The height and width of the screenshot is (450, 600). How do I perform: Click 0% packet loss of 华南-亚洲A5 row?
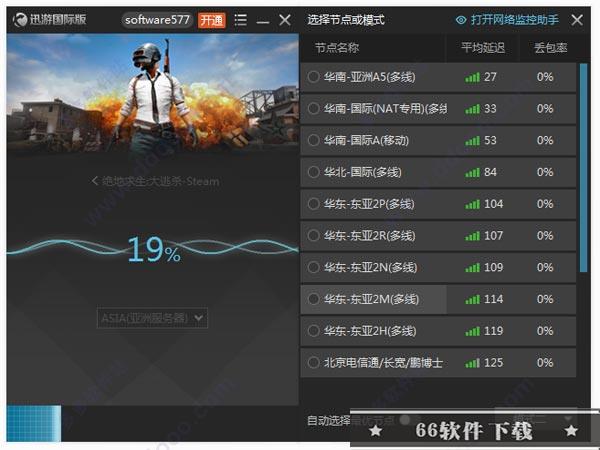pos(545,77)
